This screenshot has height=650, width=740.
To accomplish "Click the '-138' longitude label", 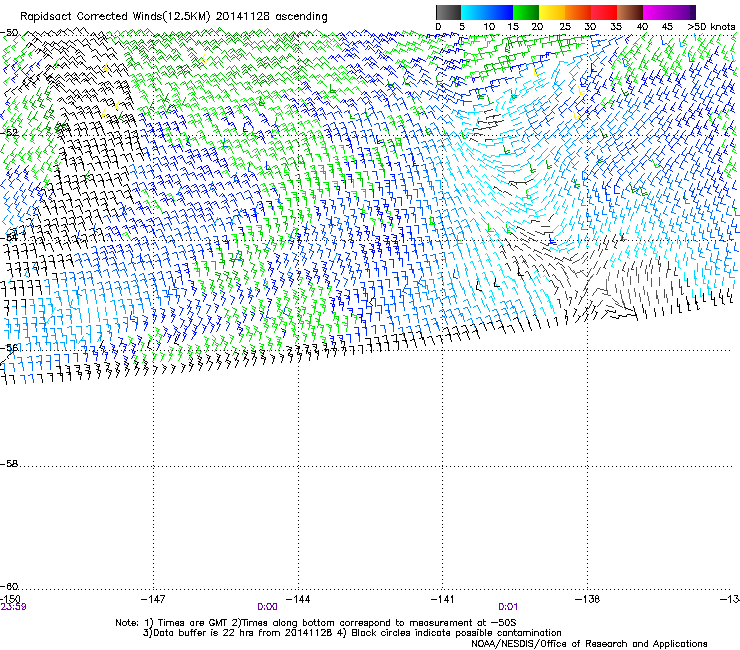I will click(x=588, y=599).
